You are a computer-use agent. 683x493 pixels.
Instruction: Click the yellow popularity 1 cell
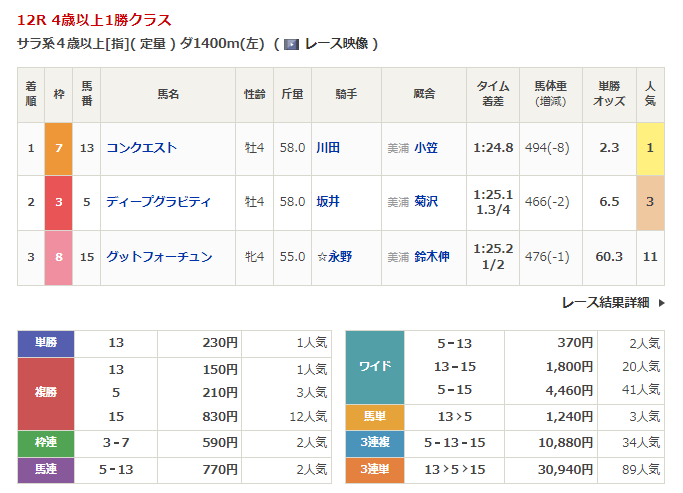pyautogui.click(x=650, y=148)
